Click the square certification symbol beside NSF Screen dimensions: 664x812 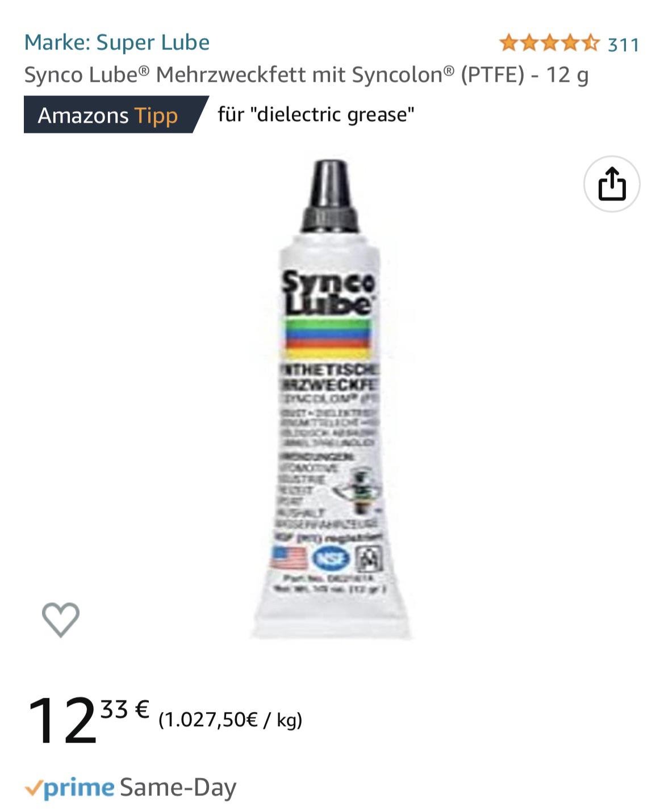coord(369,559)
